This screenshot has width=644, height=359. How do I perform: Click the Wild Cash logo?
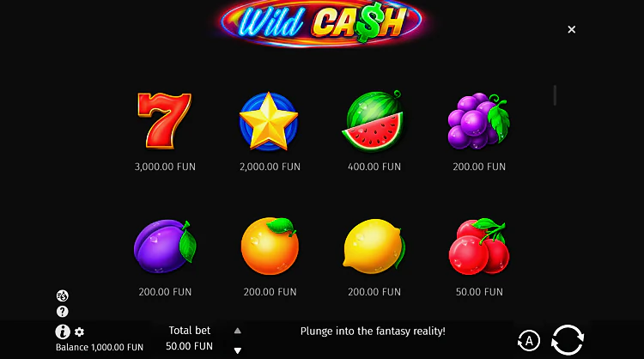click(322, 23)
